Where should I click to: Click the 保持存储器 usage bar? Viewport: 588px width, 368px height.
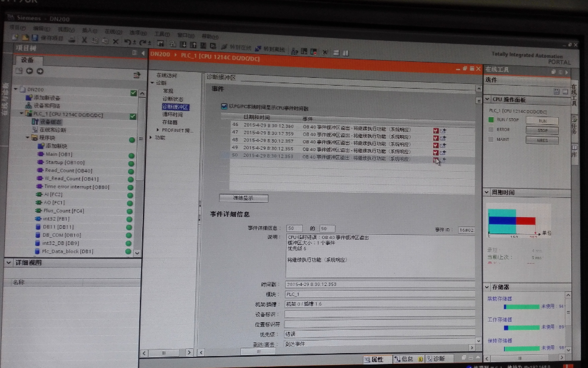[521, 348]
